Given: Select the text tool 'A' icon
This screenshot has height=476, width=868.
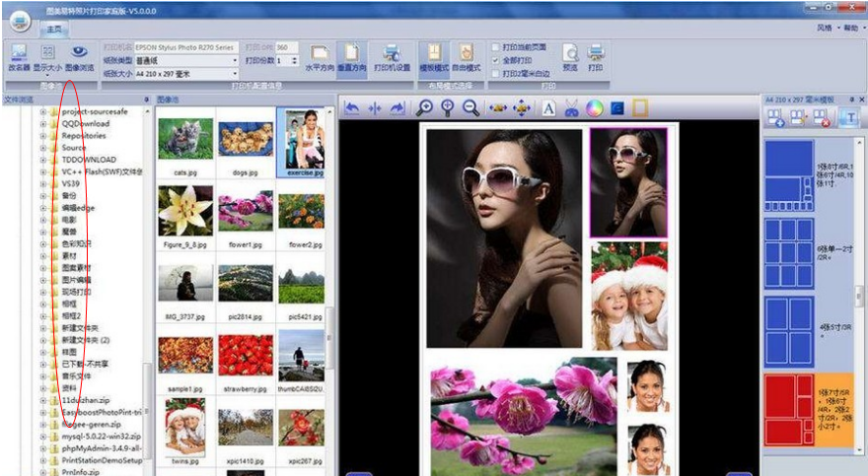Looking at the screenshot, I should (x=547, y=108).
